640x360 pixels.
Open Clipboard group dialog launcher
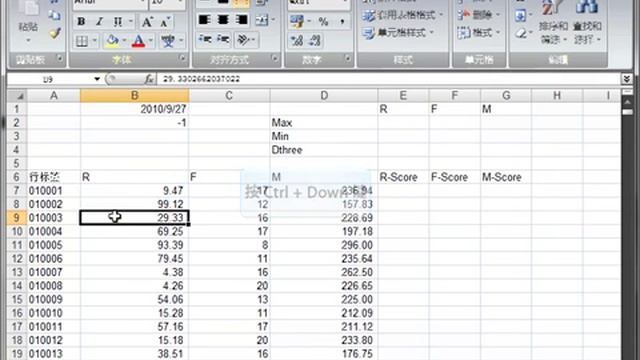(x=60, y=58)
